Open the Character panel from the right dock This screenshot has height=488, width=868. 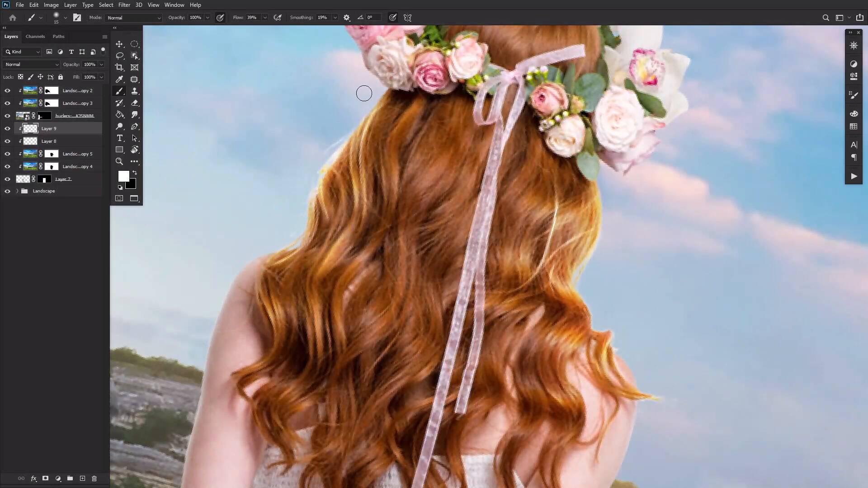tap(854, 145)
